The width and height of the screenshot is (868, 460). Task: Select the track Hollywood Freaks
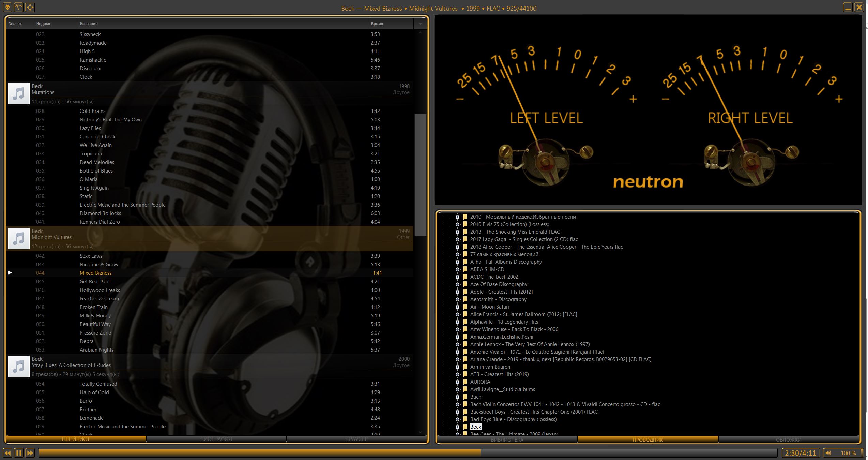210,290
